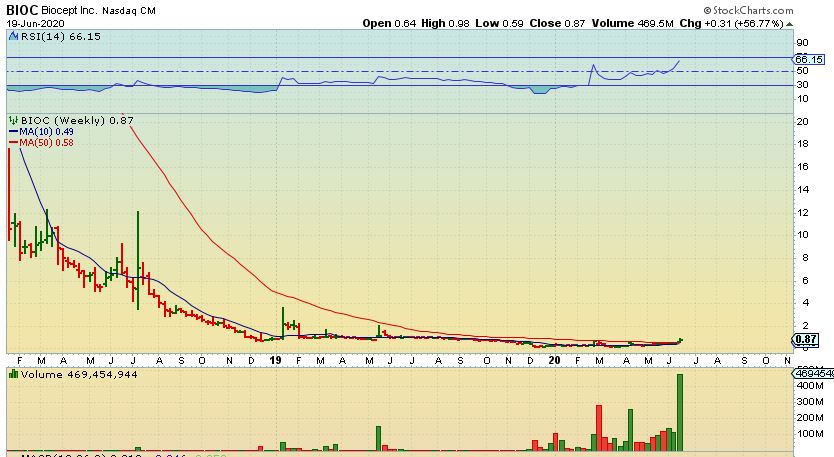This screenshot has height=457, width=834.
Task: Click the 100M mark on the volume axis
Action: click(x=810, y=434)
